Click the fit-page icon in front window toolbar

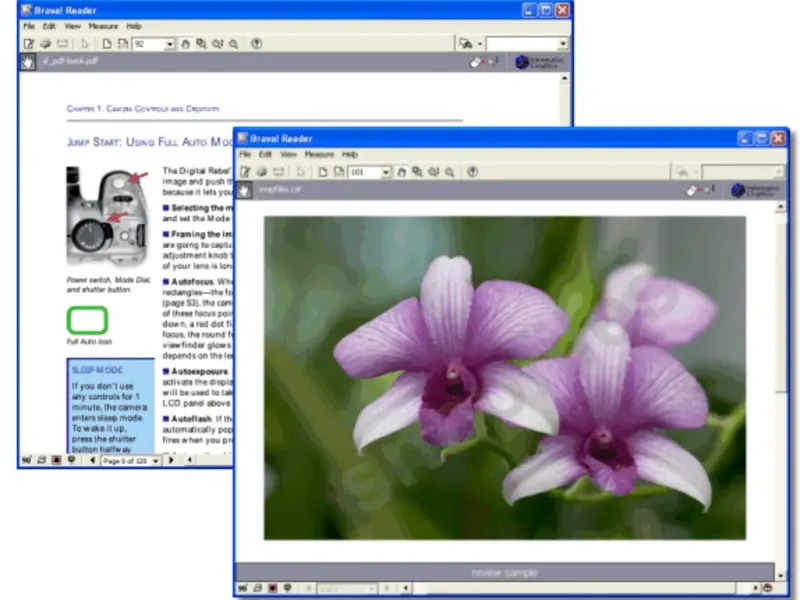pyautogui.click(x=322, y=172)
